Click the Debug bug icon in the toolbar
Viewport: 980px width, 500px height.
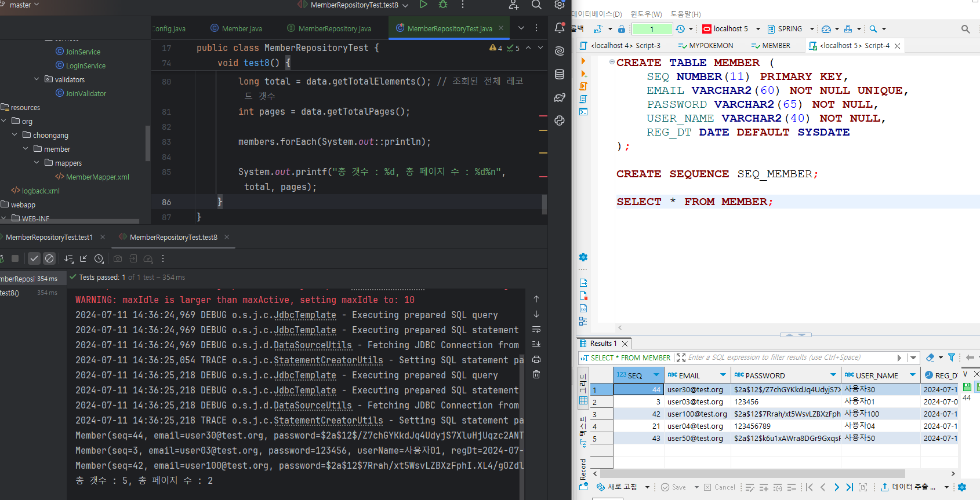443,5
